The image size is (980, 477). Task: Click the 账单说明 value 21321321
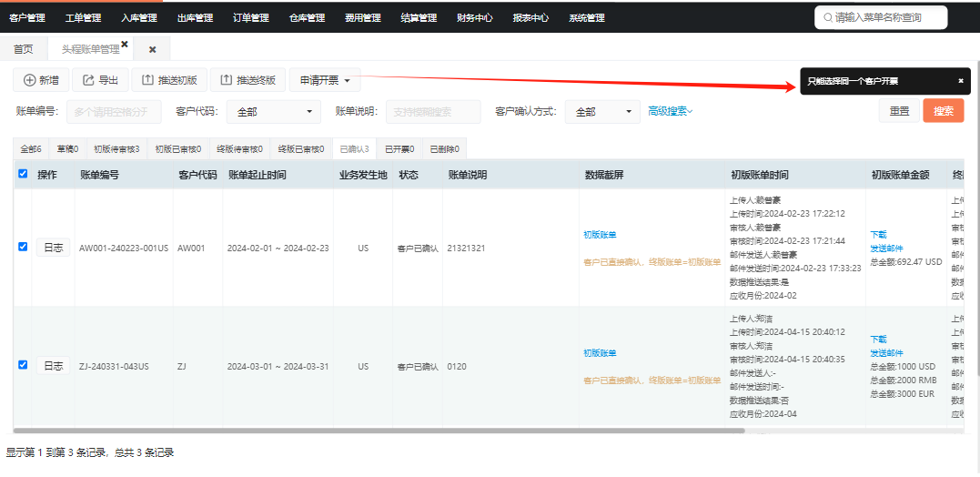tap(466, 249)
